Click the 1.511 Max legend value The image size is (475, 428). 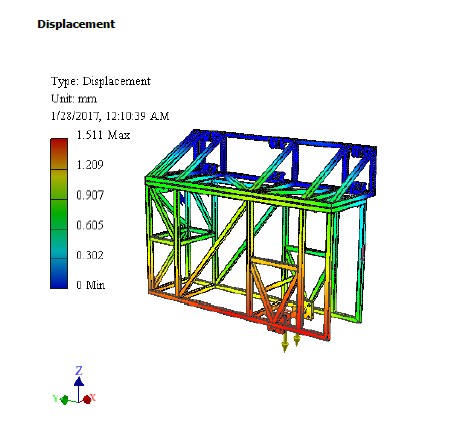pos(103,135)
